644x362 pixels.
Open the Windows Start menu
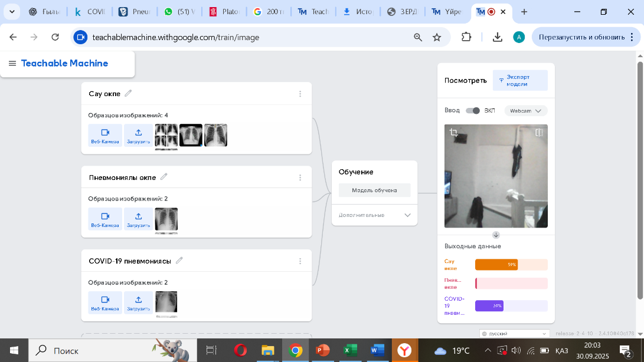click(x=14, y=351)
